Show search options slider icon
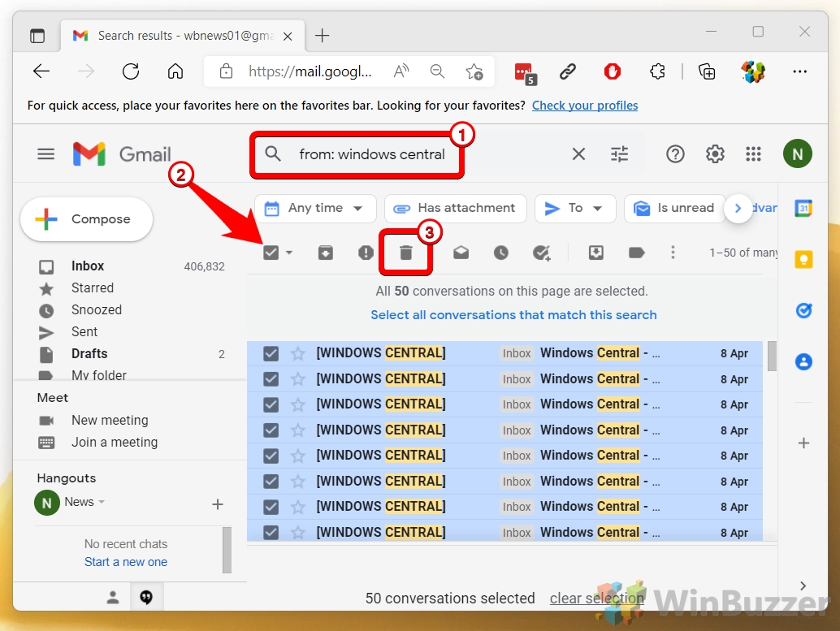 619,154
